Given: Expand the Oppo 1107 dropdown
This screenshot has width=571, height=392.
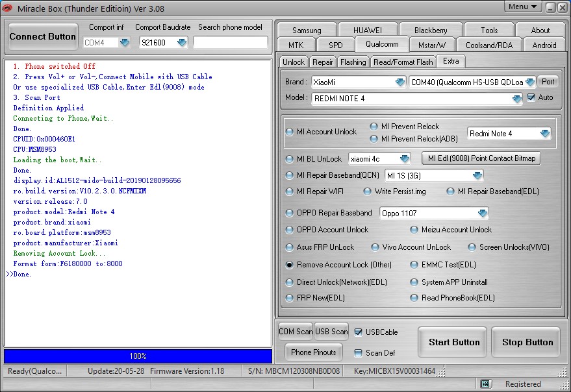Looking at the screenshot, I should click(483, 214).
